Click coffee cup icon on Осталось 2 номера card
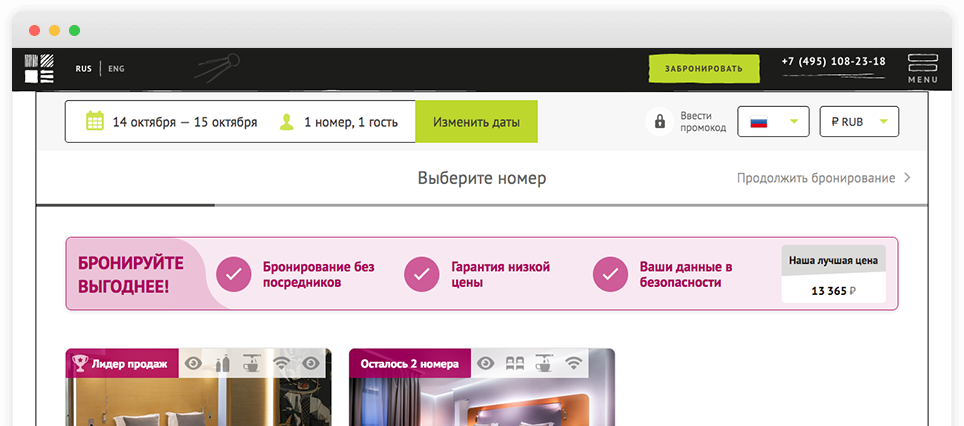This screenshot has width=964, height=426. pos(543,363)
